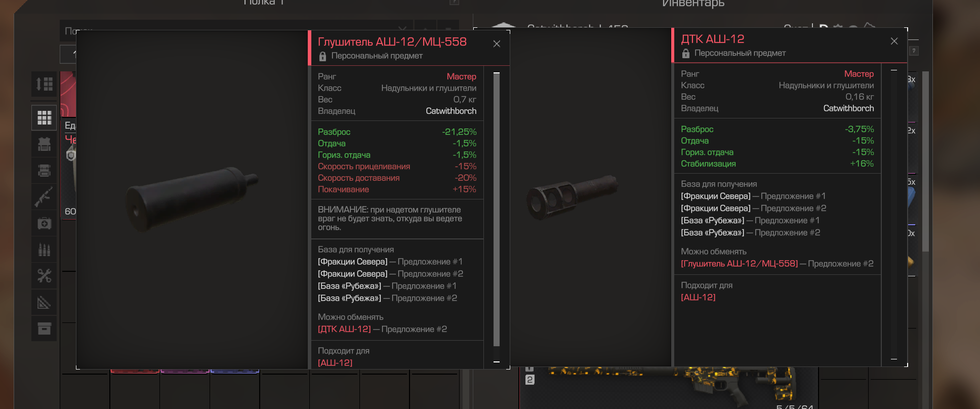Open the ДТК АШ-12 exchange link
Viewport: 980px width, 409px height.
344,329
